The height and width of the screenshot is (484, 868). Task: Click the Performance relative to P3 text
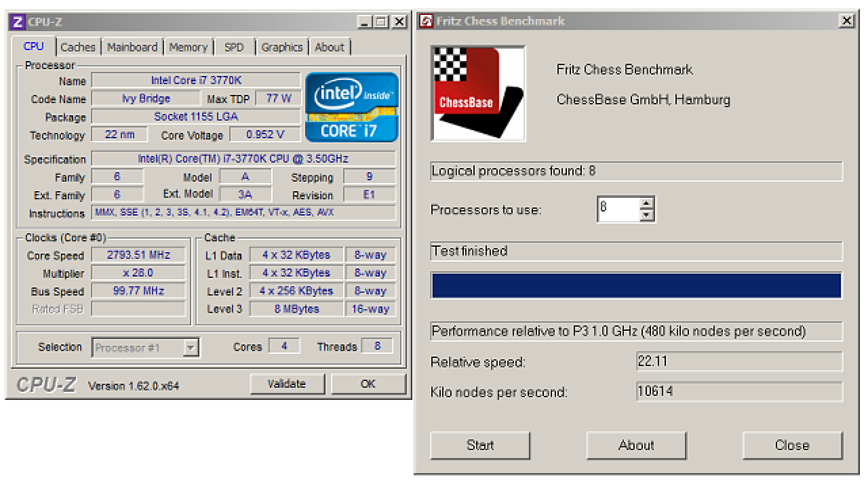[618, 331]
